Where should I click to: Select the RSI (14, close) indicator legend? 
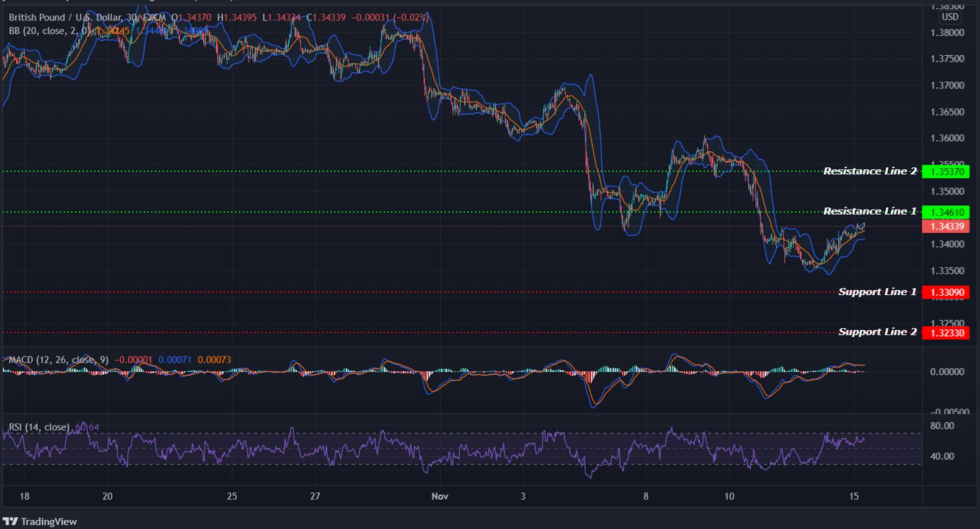click(x=40, y=427)
